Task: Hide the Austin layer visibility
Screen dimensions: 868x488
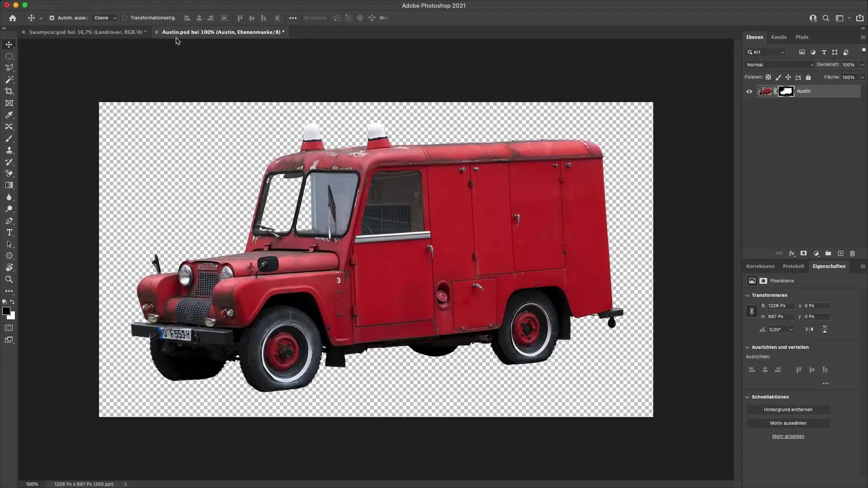Action: [x=749, y=91]
